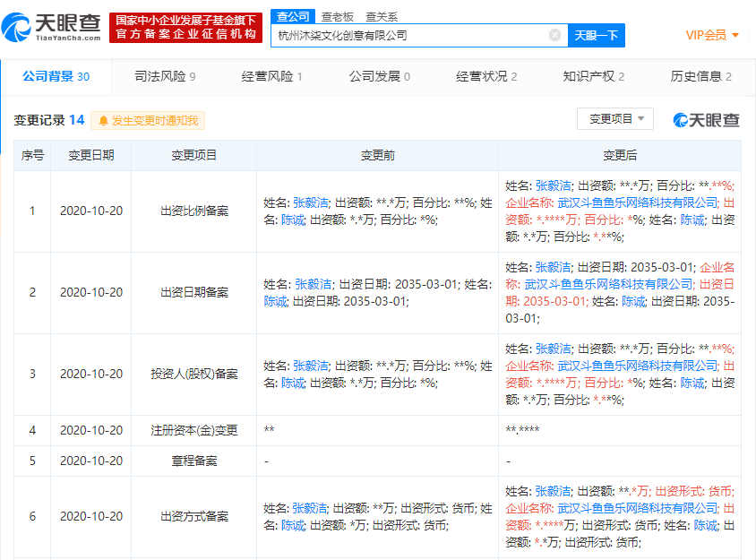Open 陈诚 link in row 1 变更前
Screen dimensions: 756x560
(293, 220)
